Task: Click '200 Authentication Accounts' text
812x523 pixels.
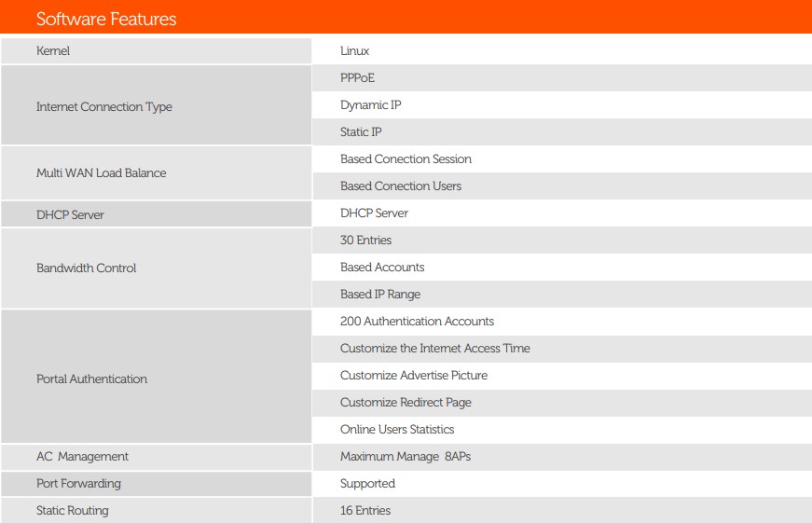Action: pos(417,321)
